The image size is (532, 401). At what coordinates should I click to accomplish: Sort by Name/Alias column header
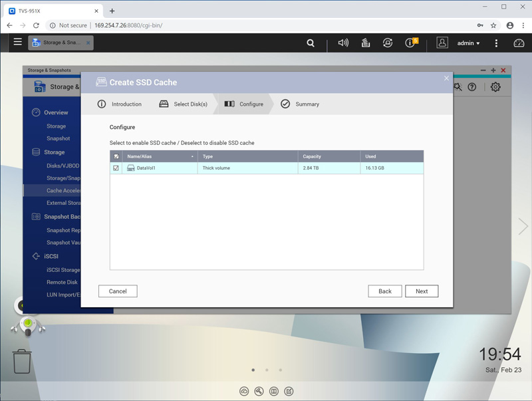(x=160, y=156)
